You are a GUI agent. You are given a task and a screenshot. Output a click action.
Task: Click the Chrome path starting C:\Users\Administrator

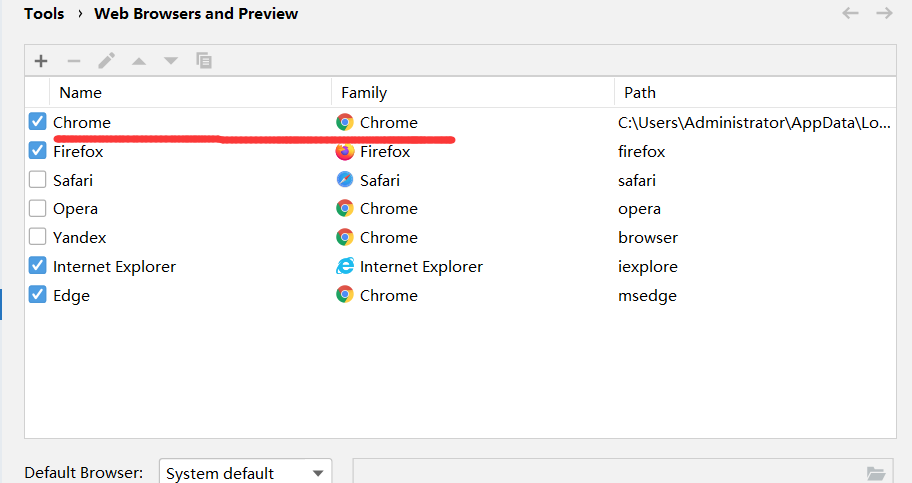pyautogui.click(x=754, y=123)
